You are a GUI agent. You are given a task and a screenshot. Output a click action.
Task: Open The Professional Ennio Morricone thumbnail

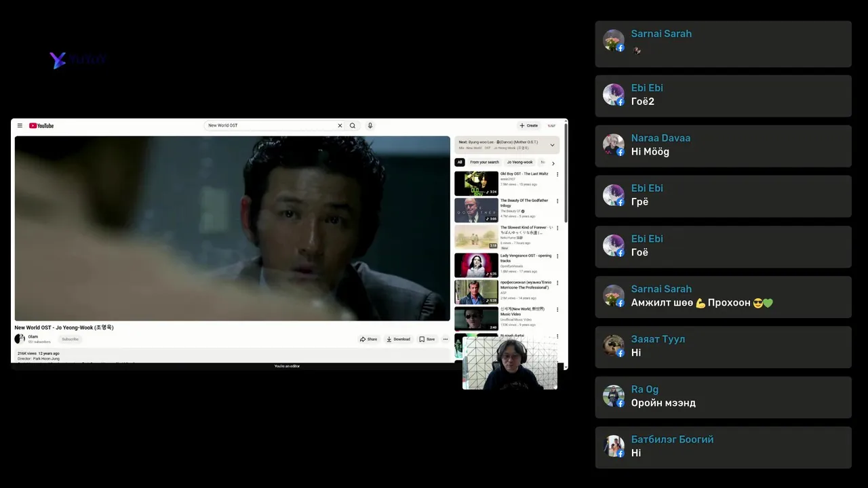[x=476, y=292]
